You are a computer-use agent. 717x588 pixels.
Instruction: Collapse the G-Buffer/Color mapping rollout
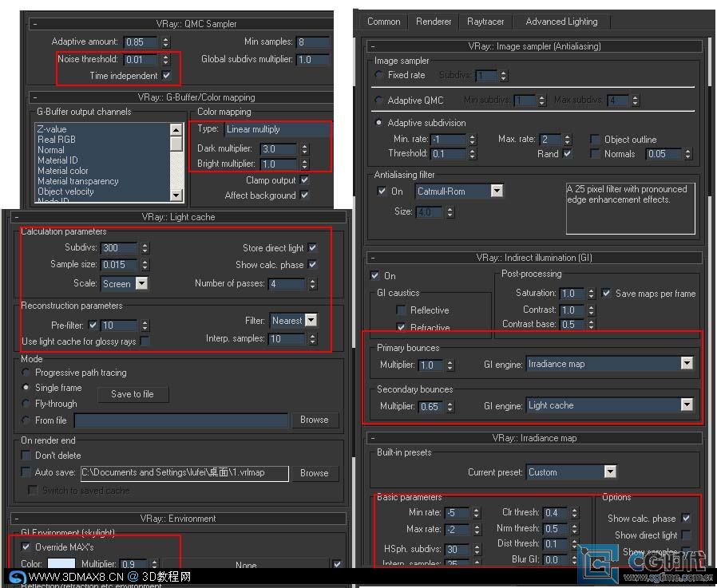pyautogui.click(x=35, y=97)
